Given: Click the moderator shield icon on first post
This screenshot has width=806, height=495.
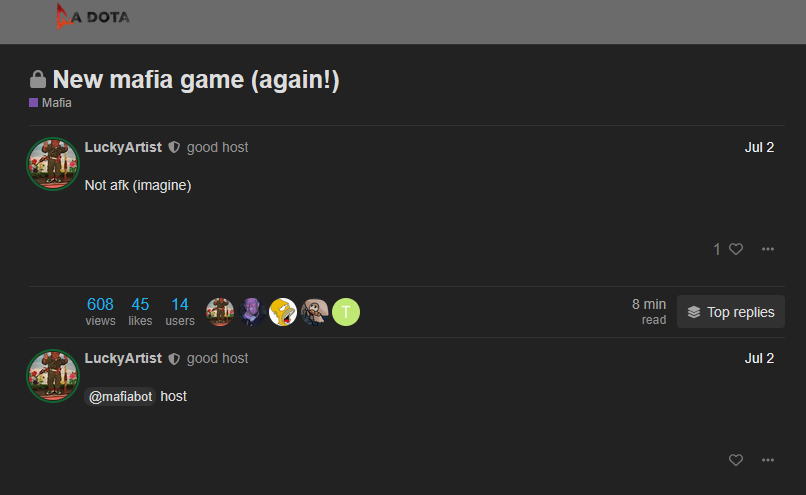Looking at the screenshot, I should click(x=174, y=148).
